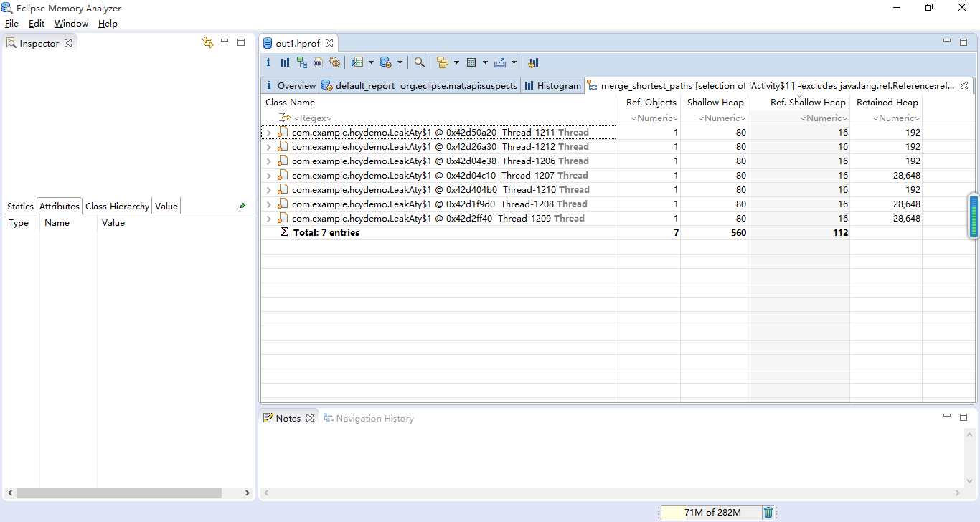
Task: Switch to the Histogram tab
Action: tap(552, 85)
